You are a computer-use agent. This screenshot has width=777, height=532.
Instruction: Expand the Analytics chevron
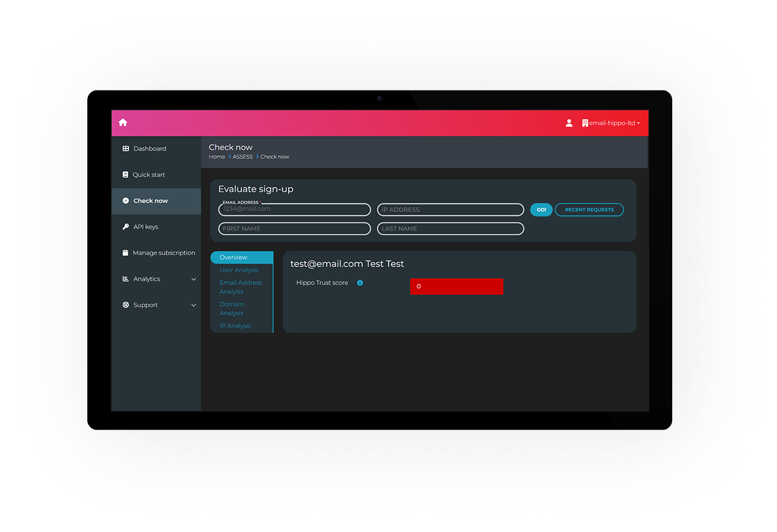(x=193, y=279)
